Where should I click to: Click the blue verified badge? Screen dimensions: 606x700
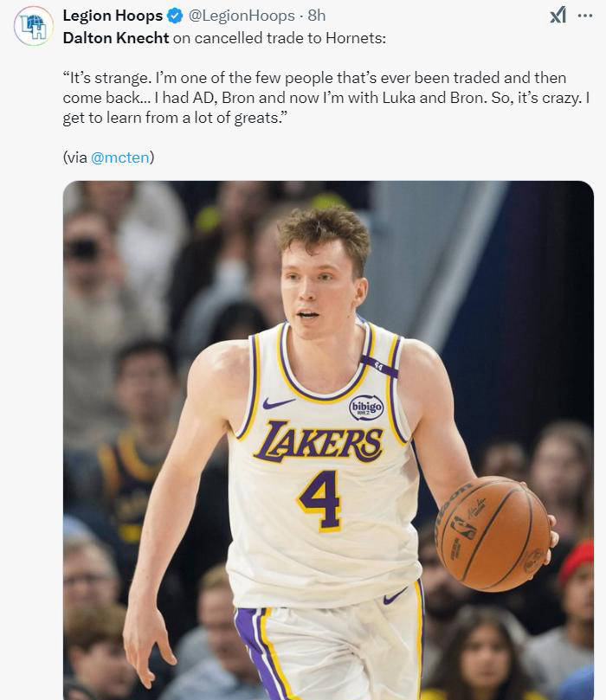(x=173, y=16)
